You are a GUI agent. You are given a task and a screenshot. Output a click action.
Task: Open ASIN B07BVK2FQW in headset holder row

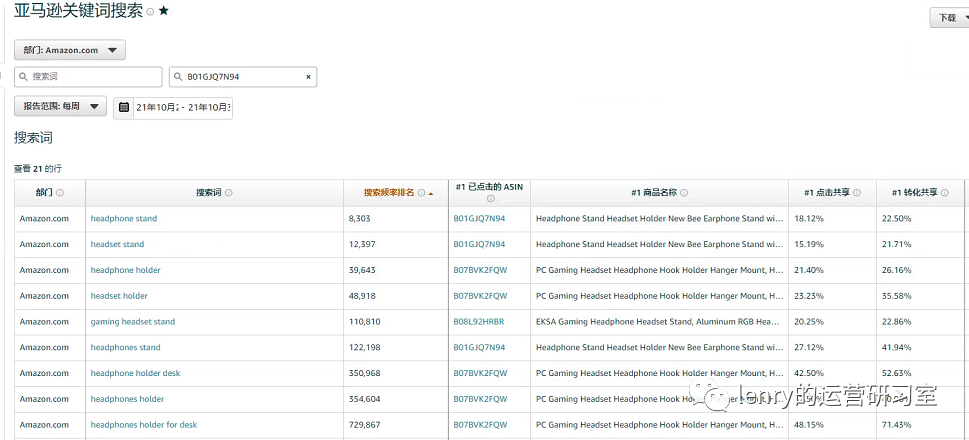(x=480, y=296)
